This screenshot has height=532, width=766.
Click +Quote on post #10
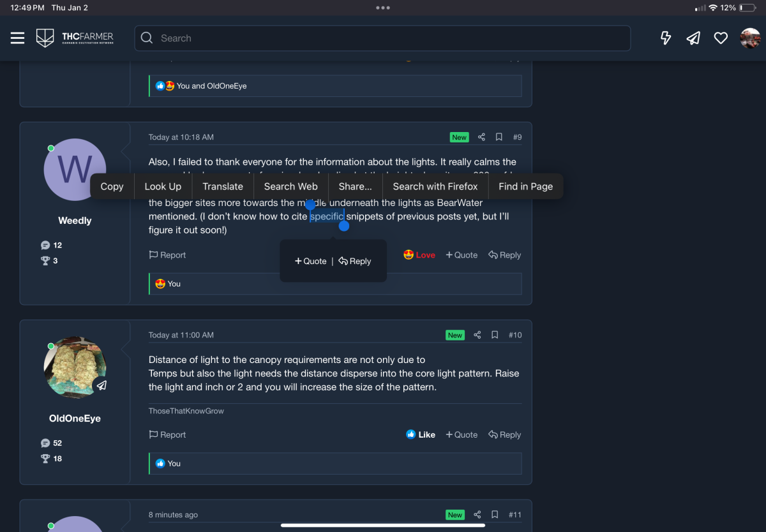pos(462,435)
